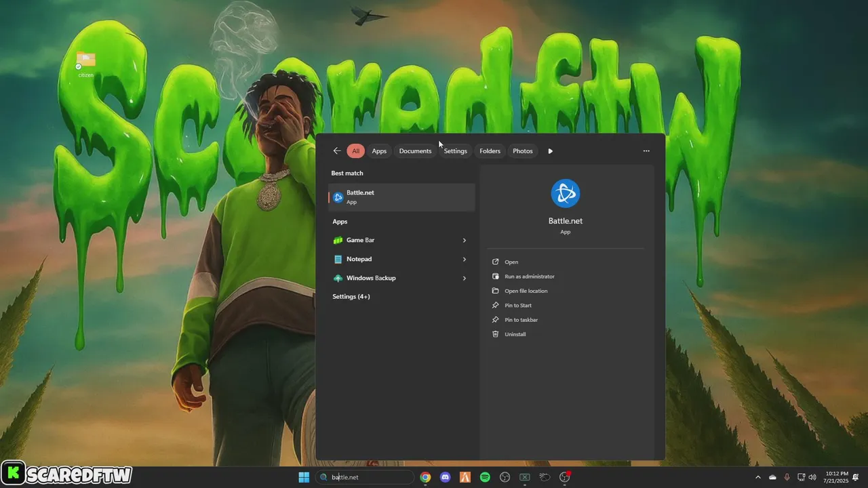The height and width of the screenshot is (488, 868).
Task: Click the Pin to Start pin icon
Action: click(x=495, y=305)
